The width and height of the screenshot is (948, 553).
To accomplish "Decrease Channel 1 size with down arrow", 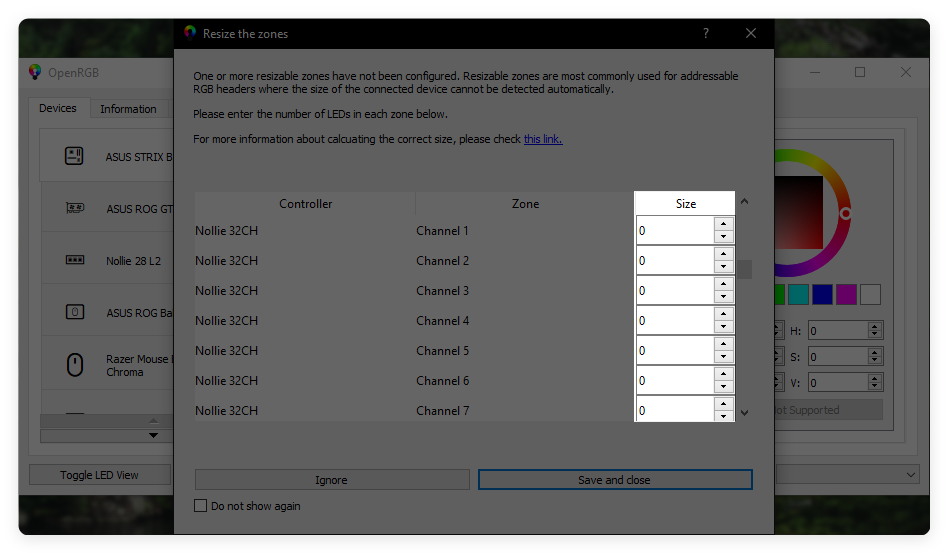I will (x=724, y=236).
